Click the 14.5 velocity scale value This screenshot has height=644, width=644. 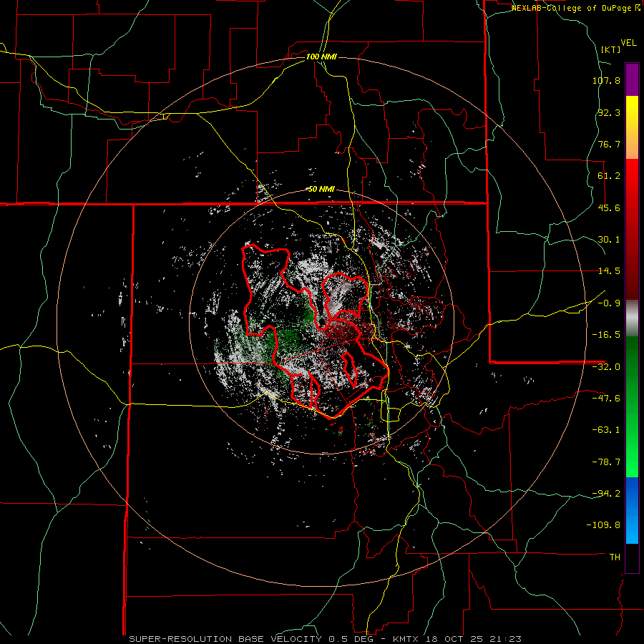coord(609,271)
